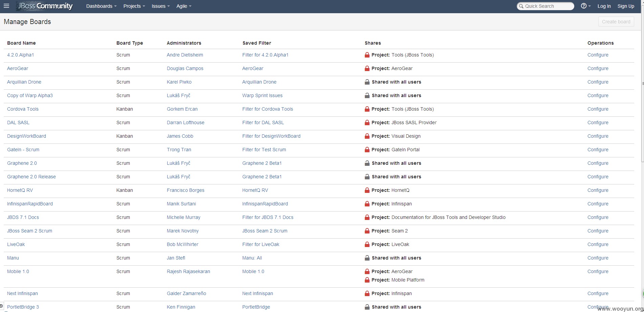Click the red lock icon for 4.2.0.Alpha1

367,55
